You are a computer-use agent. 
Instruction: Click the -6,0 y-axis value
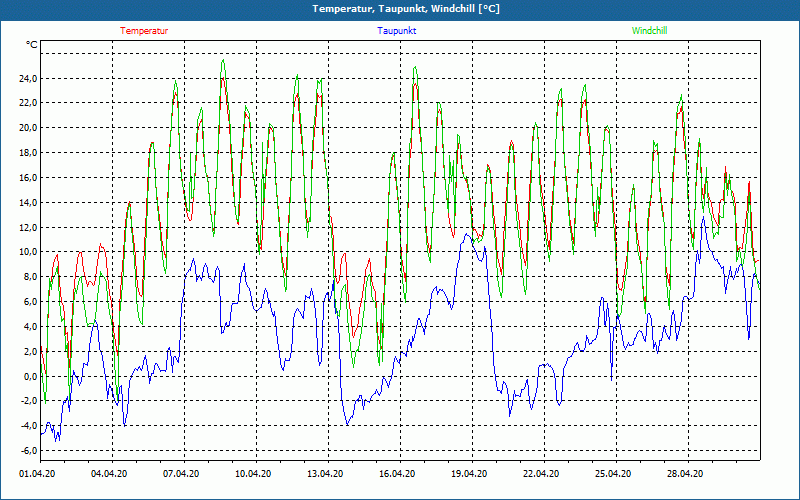(x=28, y=451)
